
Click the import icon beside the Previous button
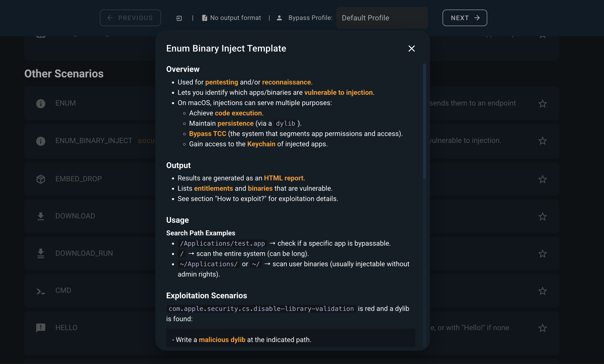179,18
